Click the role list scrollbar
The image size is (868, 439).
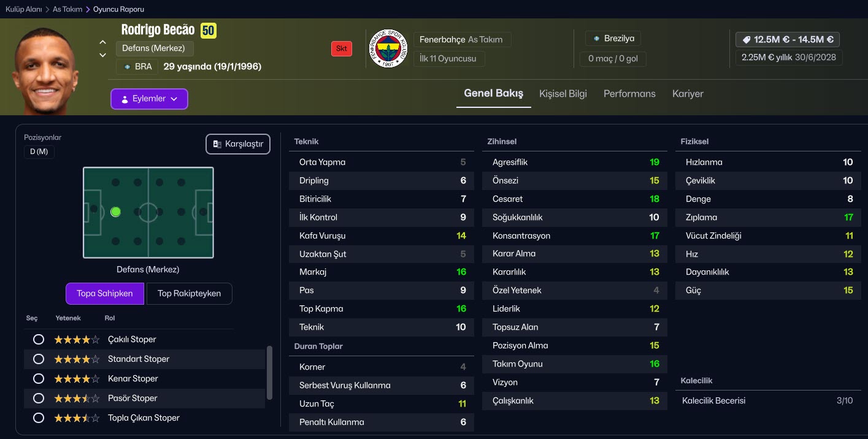[x=268, y=373]
